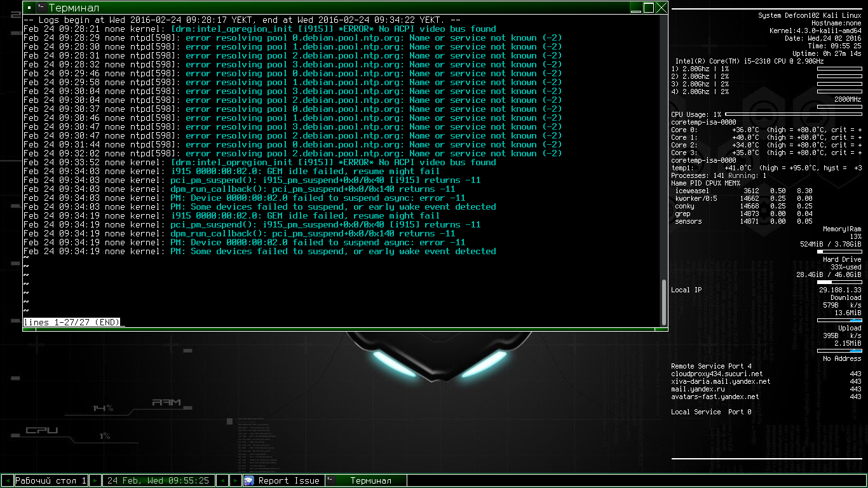868x488 pixels.
Task: Click the 'xiva-daria.mail.yandex.net' remote service entry
Action: tap(721, 381)
